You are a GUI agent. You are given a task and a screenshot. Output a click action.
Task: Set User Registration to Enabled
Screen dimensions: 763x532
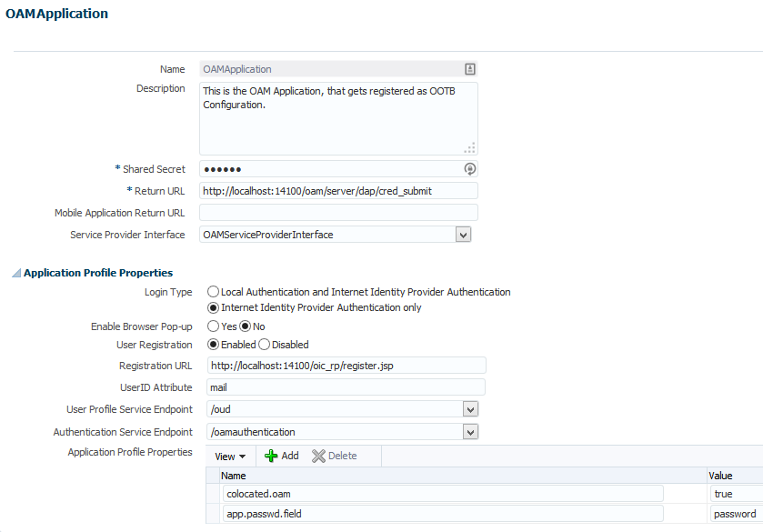(x=212, y=344)
